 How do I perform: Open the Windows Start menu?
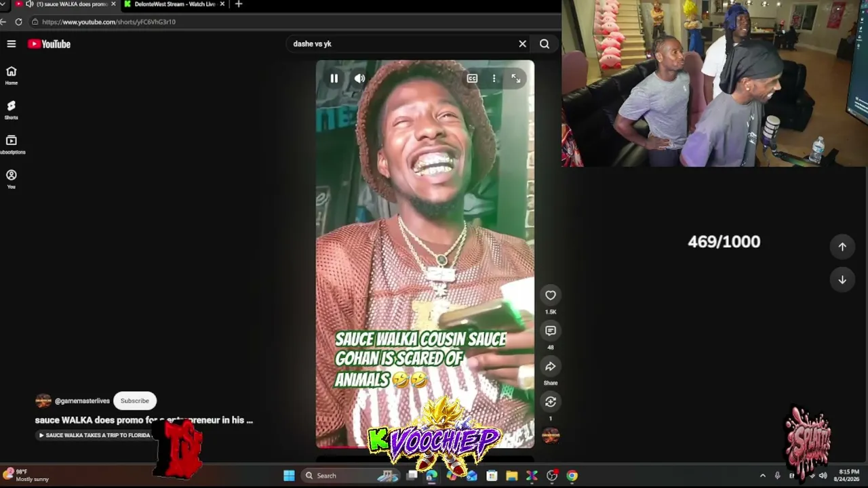[289, 476]
